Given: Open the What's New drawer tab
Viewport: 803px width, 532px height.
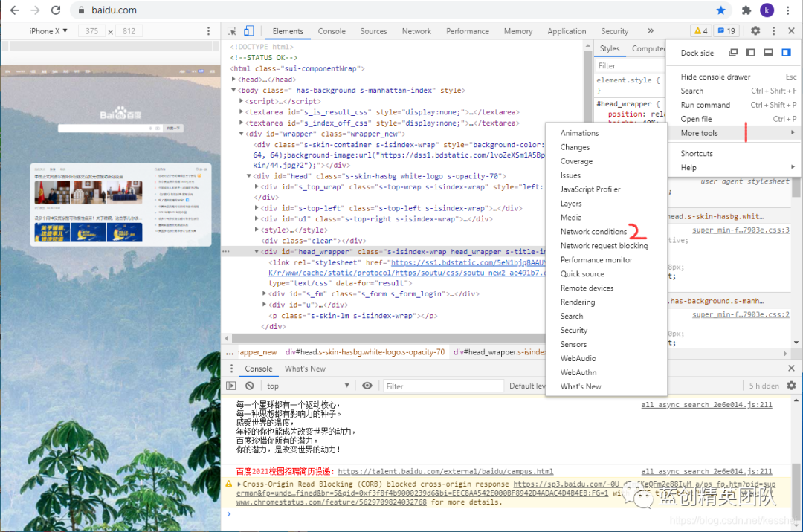Looking at the screenshot, I should coord(305,369).
